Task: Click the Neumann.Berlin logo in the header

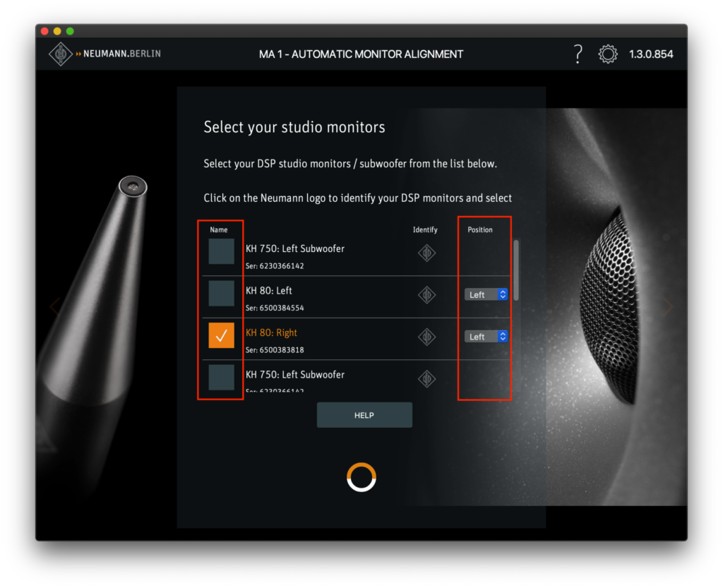Action: (104, 54)
